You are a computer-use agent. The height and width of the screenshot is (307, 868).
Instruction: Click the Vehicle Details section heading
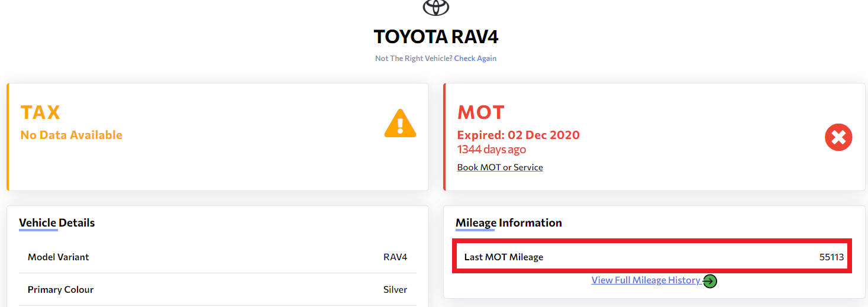(x=57, y=223)
